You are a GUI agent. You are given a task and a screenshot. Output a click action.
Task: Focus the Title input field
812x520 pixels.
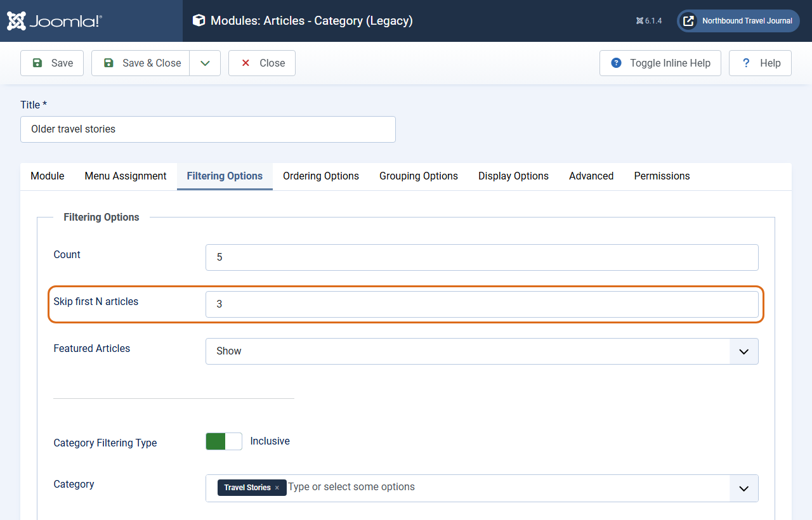(208, 129)
